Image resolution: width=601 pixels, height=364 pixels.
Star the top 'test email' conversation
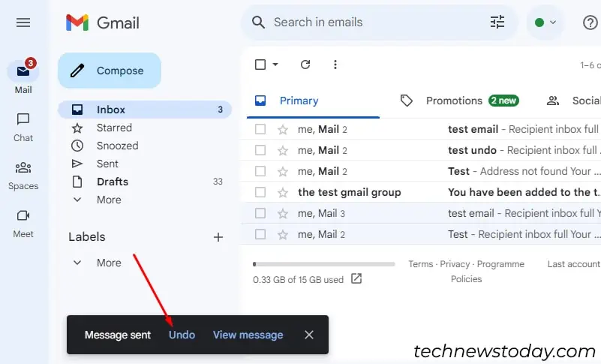click(283, 130)
